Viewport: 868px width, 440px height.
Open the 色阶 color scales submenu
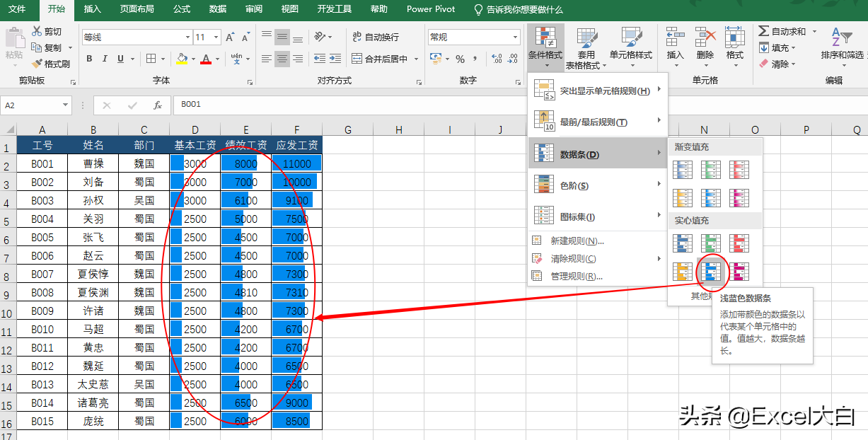[598, 185]
